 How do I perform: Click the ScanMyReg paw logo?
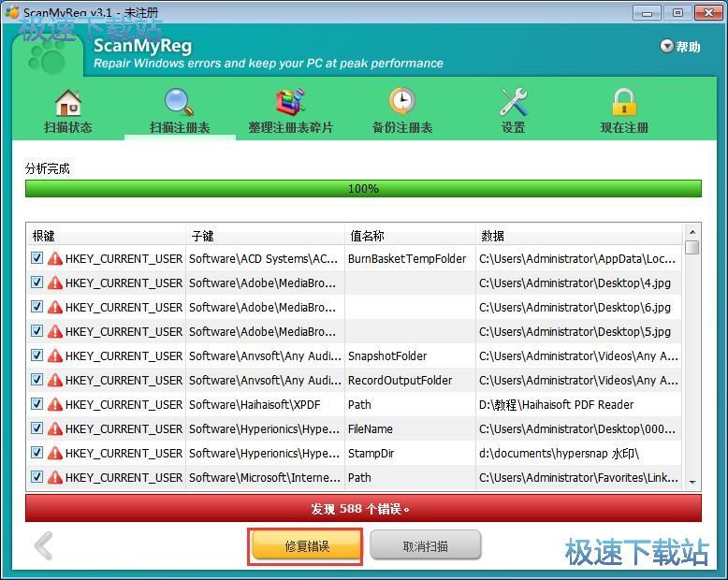coord(48,58)
